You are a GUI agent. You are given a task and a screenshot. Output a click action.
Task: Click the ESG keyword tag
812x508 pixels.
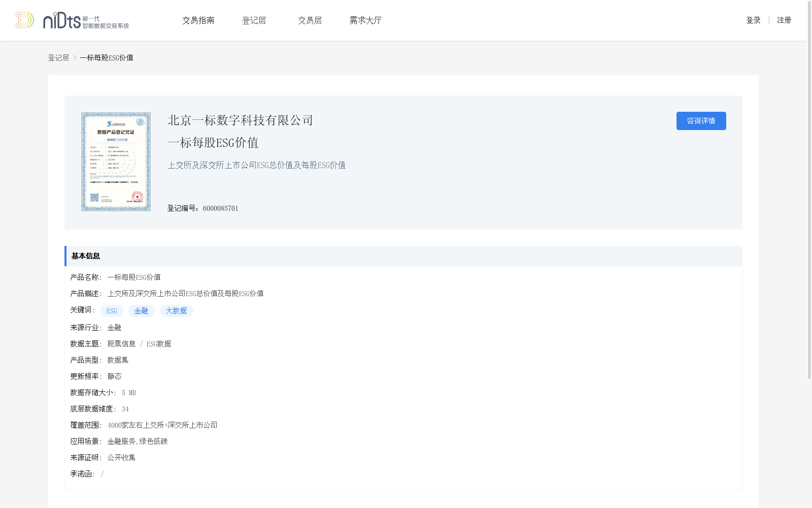tap(112, 311)
